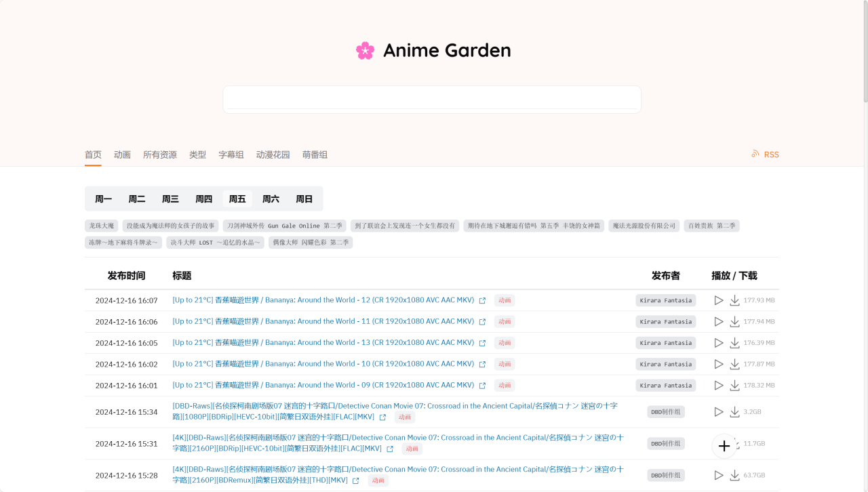This screenshot has width=868, height=492.
Task: Download the Bananya episode 11 torrent
Action: pos(734,321)
